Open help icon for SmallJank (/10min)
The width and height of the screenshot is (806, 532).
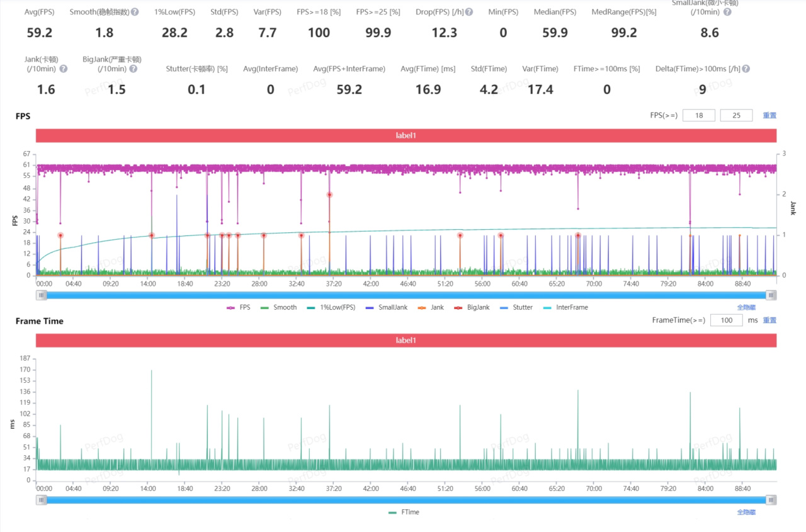click(x=727, y=12)
